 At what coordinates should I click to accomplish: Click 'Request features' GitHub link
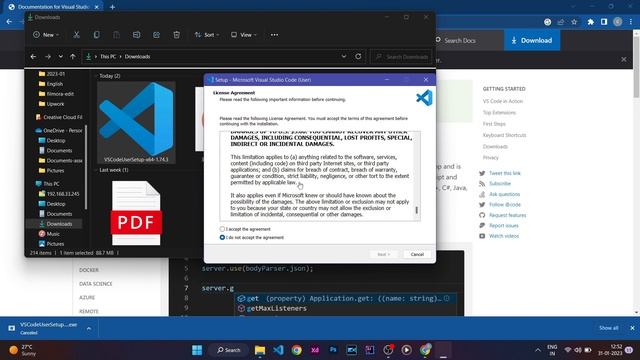pos(507,215)
